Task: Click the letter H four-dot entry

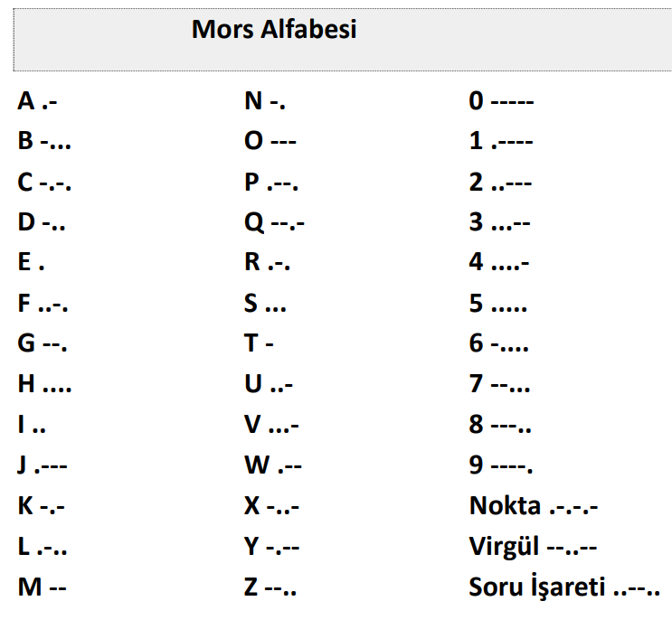Action: click(44, 383)
